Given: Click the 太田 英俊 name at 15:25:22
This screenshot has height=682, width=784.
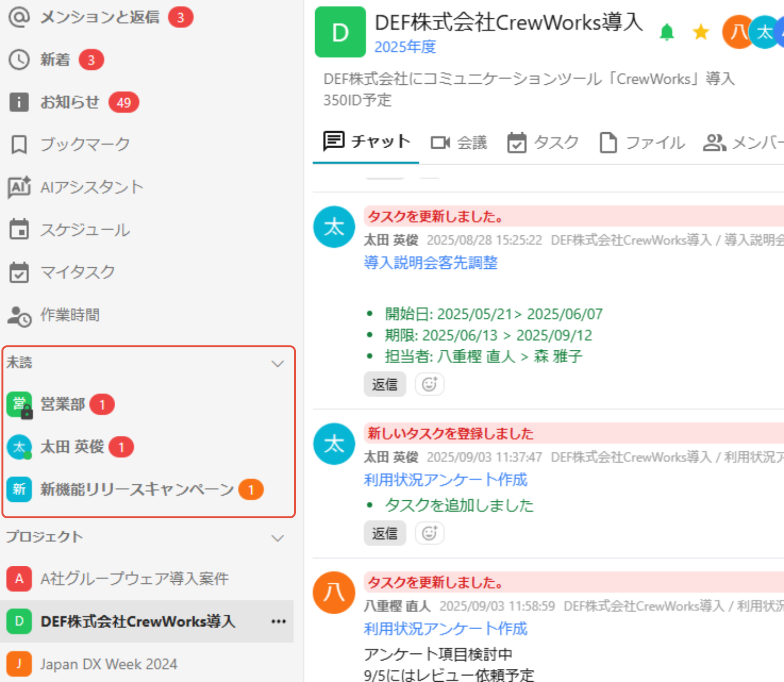Looking at the screenshot, I should click(x=391, y=240).
